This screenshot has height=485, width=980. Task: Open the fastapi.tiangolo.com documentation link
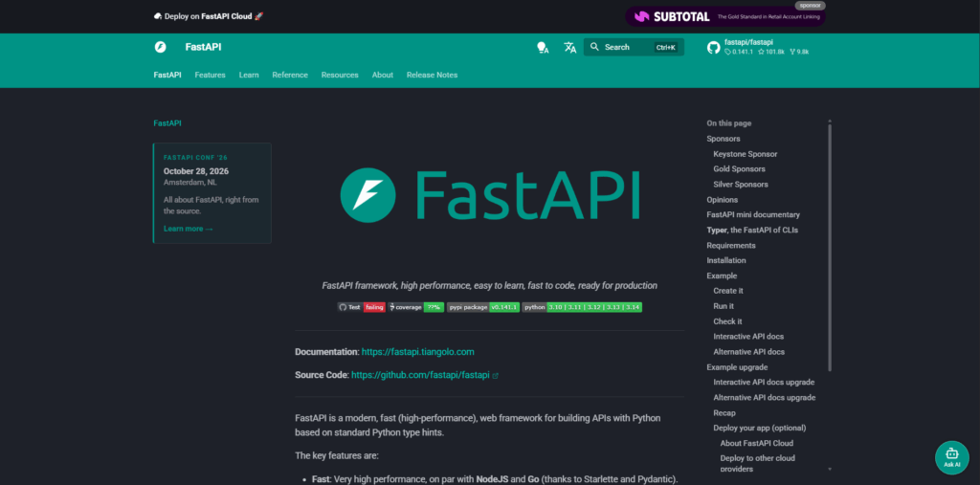click(x=417, y=352)
